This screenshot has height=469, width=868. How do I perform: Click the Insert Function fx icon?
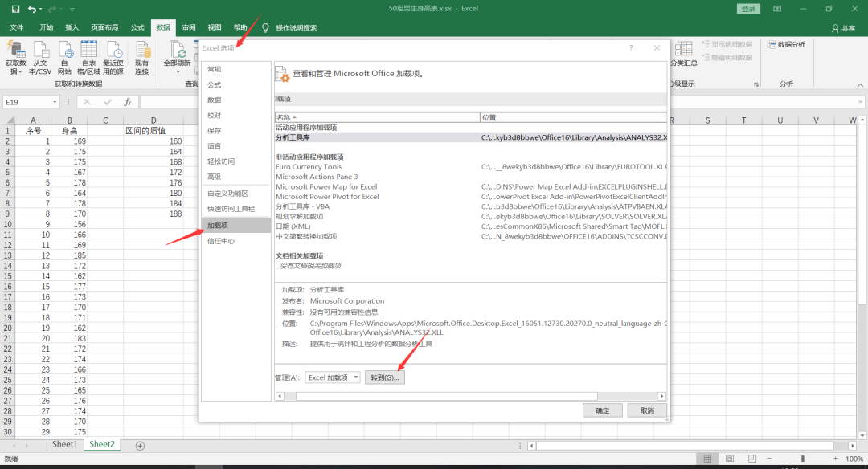click(x=127, y=102)
